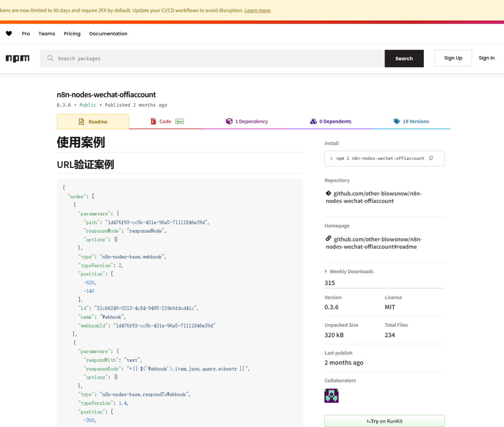Image resolution: width=504 pixels, height=427 pixels.
Task: Click the download icon by Weekly Downloads
Action: pyautogui.click(x=326, y=271)
